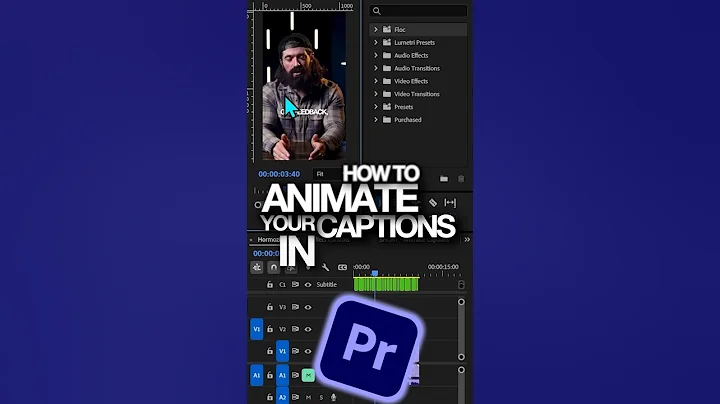Toggle V1 source patching button

point(257,329)
